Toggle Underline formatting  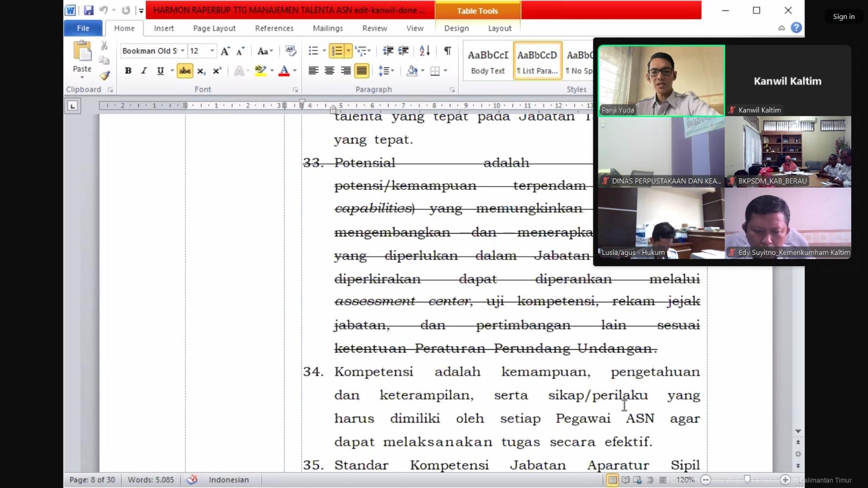[x=160, y=70]
